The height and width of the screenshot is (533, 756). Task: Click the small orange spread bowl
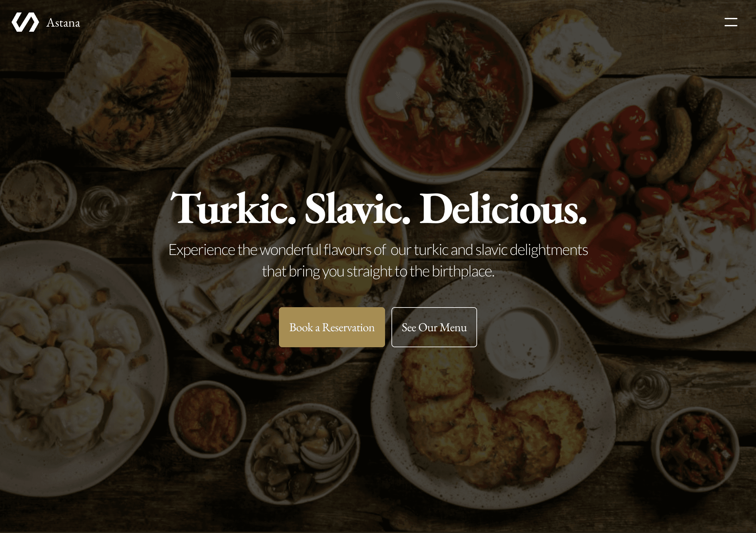(207, 420)
